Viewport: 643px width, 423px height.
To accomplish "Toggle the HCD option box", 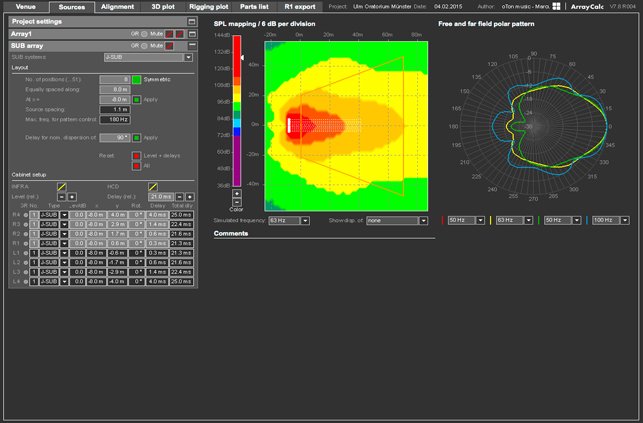I will tap(153, 187).
